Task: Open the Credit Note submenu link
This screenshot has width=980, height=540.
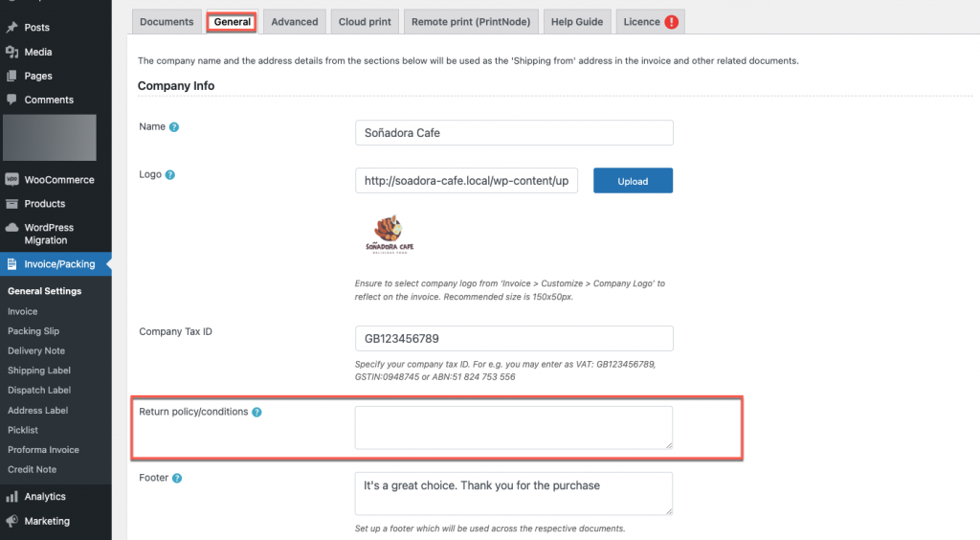Action: (x=32, y=469)
